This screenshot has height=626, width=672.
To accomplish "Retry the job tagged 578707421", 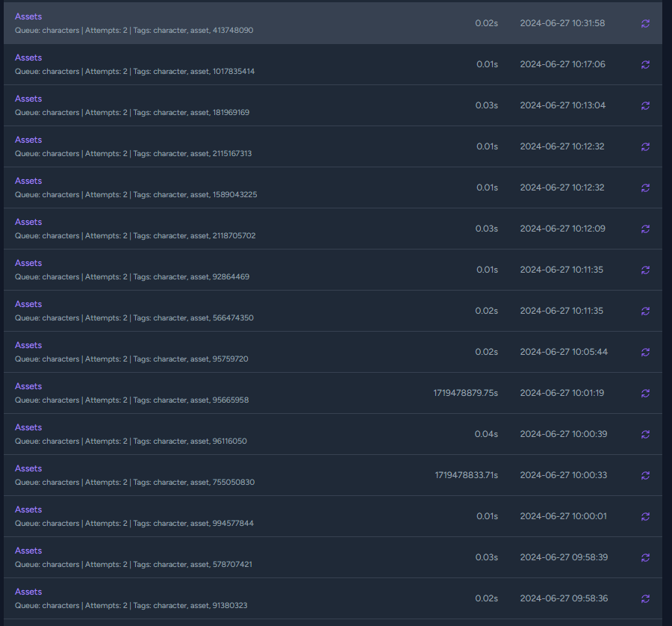I will pos(645,557).
